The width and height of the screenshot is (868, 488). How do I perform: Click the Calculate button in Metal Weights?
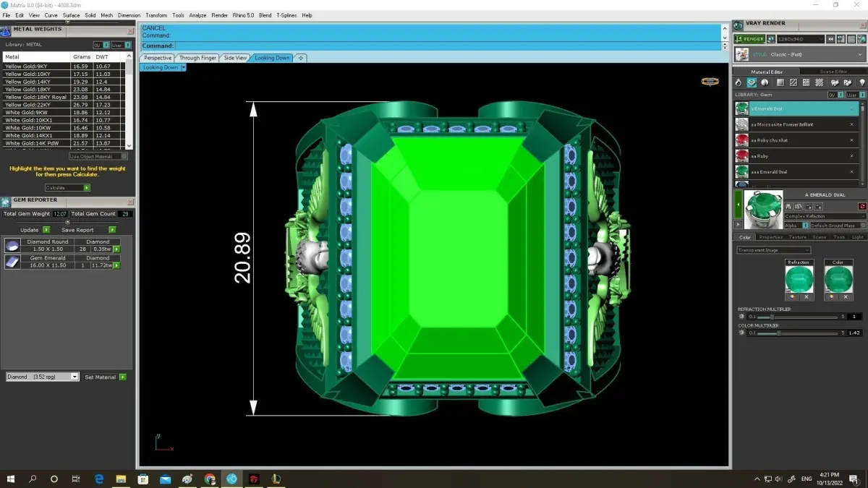[x=67, y=187]
